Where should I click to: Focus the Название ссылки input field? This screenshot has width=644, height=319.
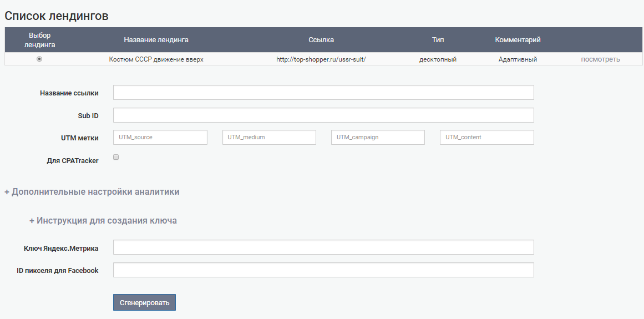(323, 93)
